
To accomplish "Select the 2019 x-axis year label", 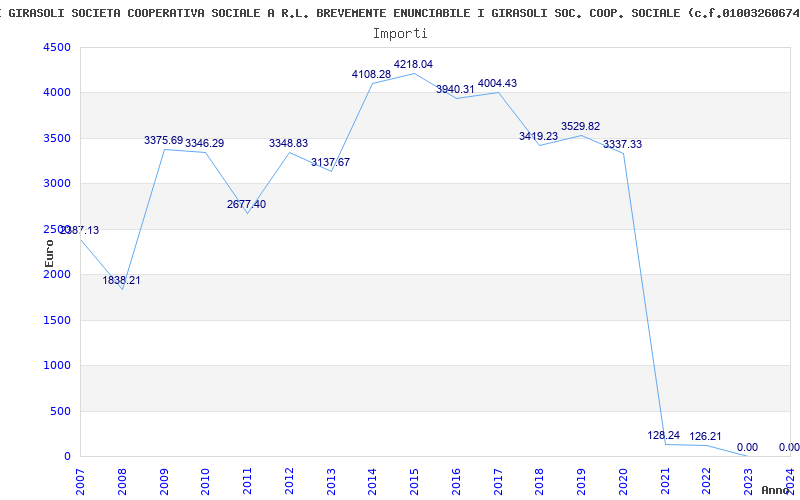I will [x=581, y=481].
